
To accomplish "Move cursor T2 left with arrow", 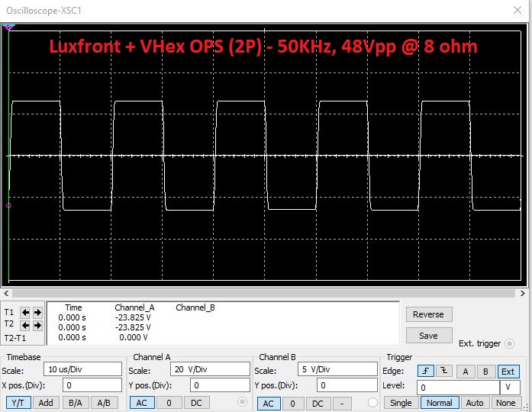I will point(25,326).
